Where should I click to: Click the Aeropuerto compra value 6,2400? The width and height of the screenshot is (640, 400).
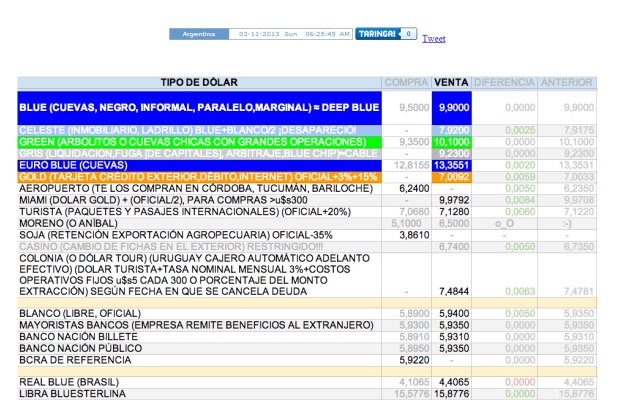point(414,189)
